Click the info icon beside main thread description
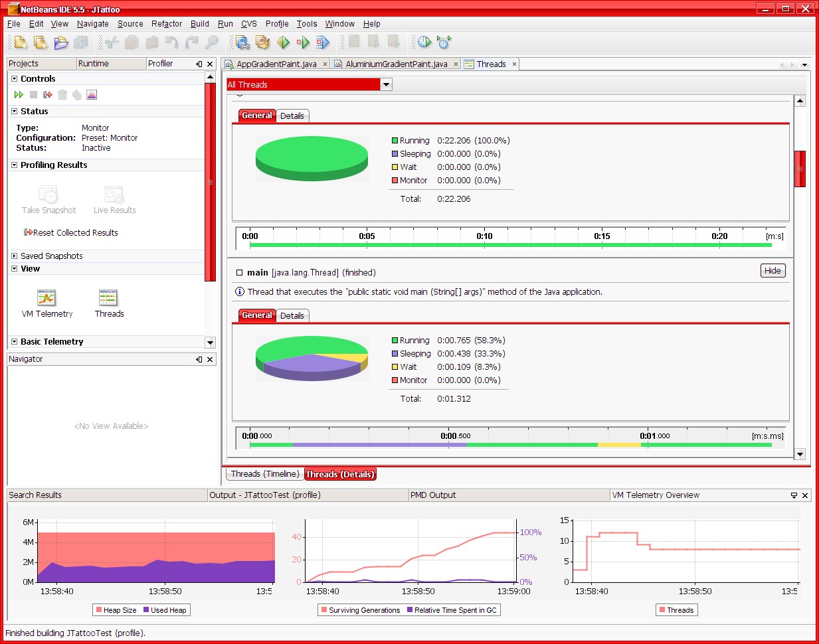Image resolution: width=819 pixels, height=644 pixels. click(240, 291)
